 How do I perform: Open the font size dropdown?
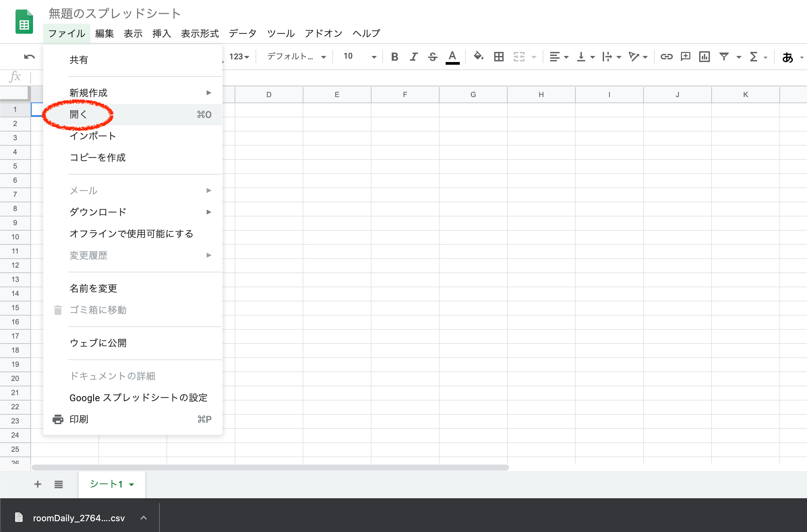360,57
